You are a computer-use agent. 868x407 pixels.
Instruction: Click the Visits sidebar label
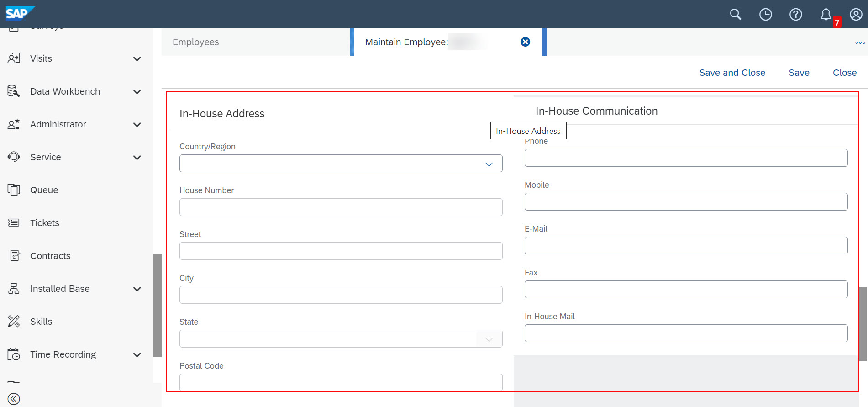coord(41,58)
